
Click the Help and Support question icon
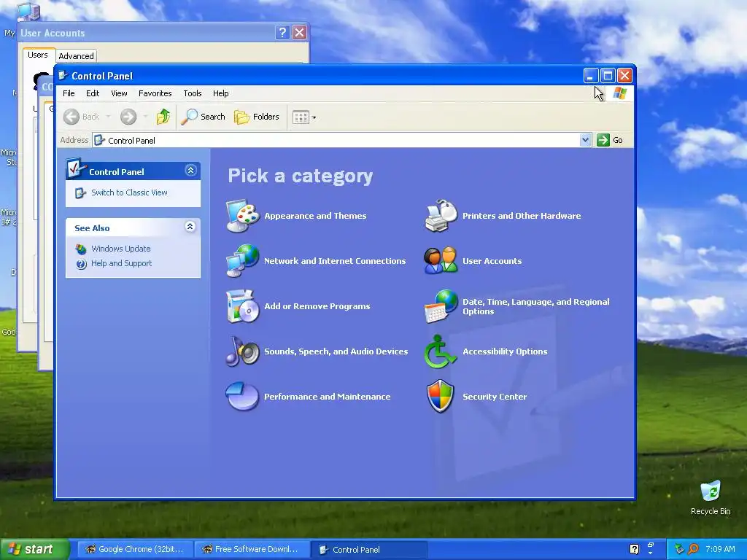pos(81,264)
